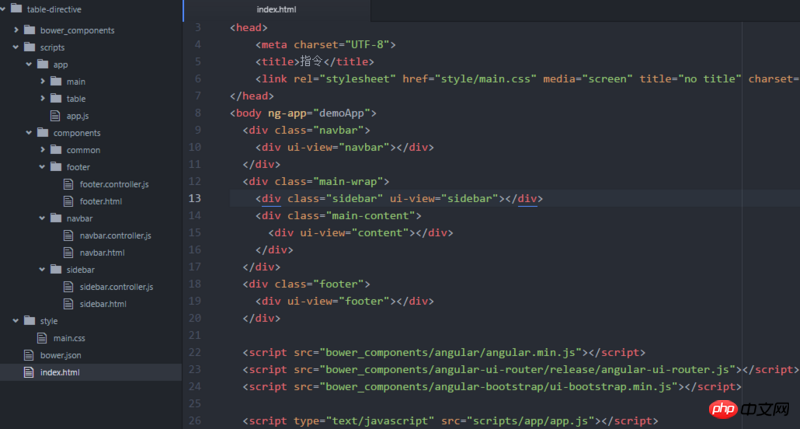Select the components folder name

coord(77,133)
